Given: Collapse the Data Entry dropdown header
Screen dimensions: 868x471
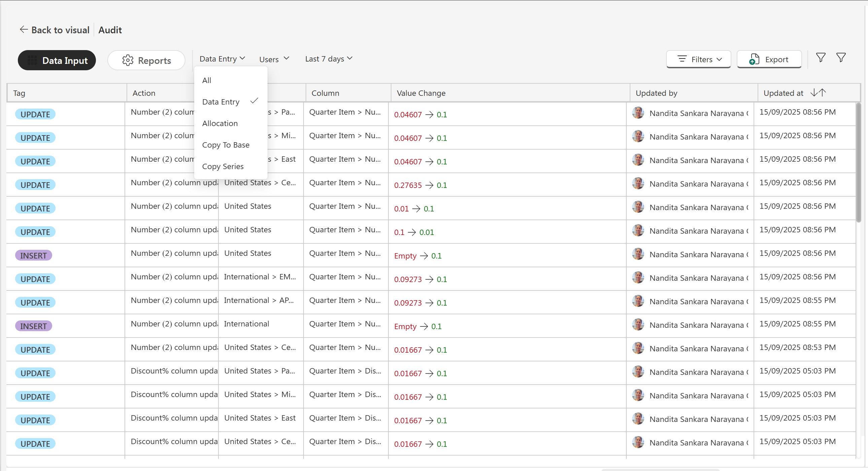Looking at the screenshot, I should tap(222, 59).
